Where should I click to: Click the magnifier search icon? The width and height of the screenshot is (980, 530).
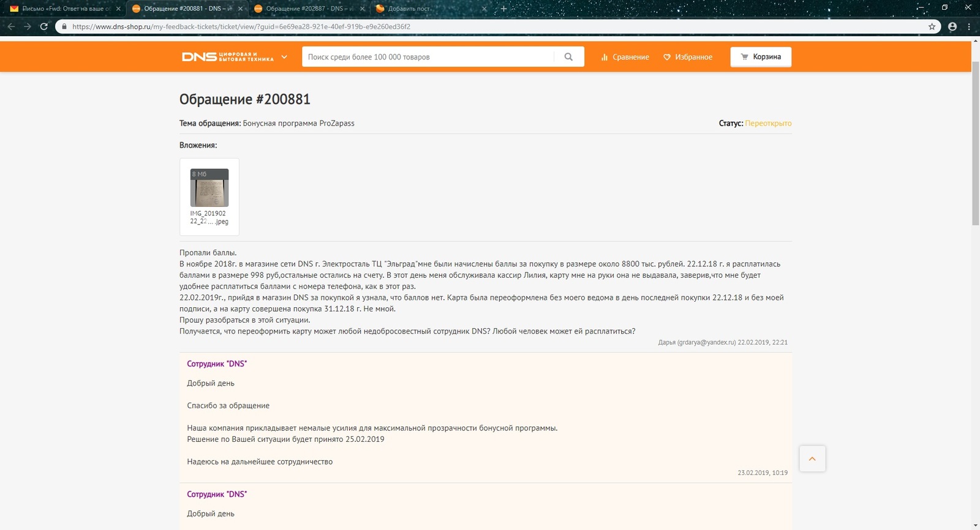tap(568, 57)
